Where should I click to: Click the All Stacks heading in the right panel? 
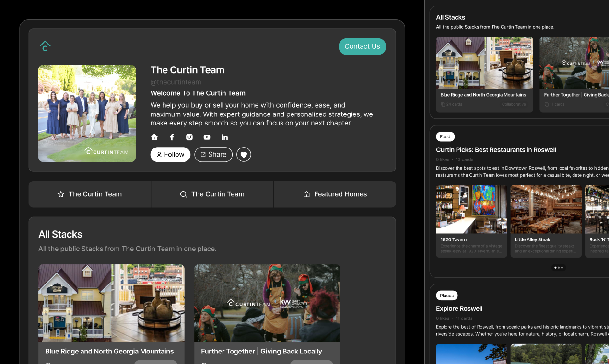(x=450, y=17)
